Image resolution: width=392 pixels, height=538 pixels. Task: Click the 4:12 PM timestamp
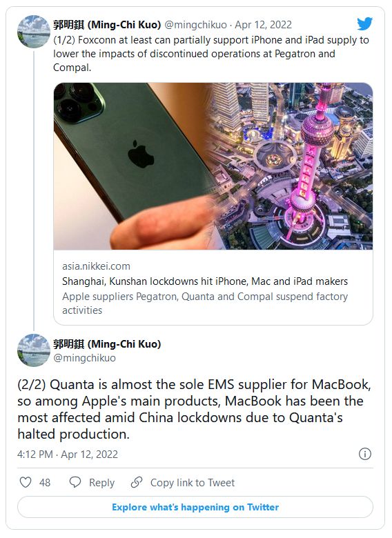(35, 455)
